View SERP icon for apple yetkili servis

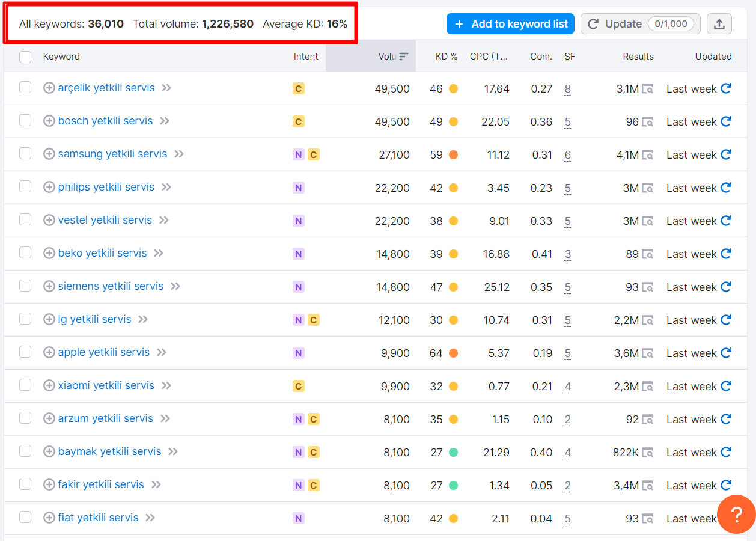(x=647, y=353)
